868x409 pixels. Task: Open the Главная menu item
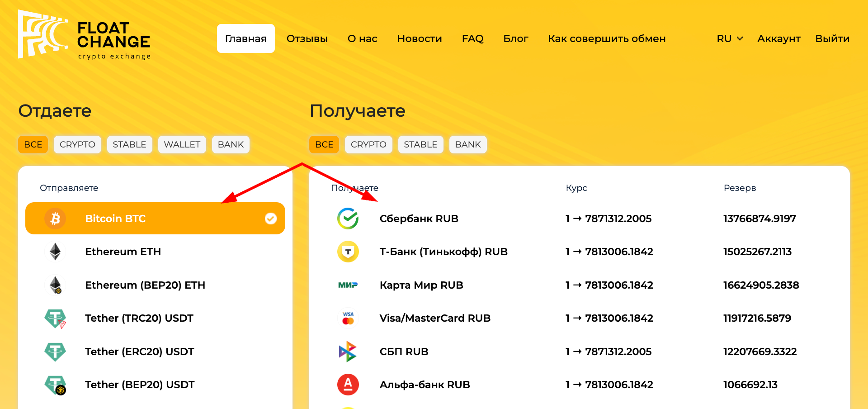coord(246,38)
